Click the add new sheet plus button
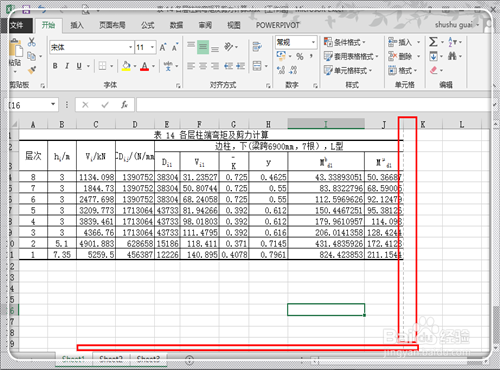The image size is (500, 370). click(189, 360)
